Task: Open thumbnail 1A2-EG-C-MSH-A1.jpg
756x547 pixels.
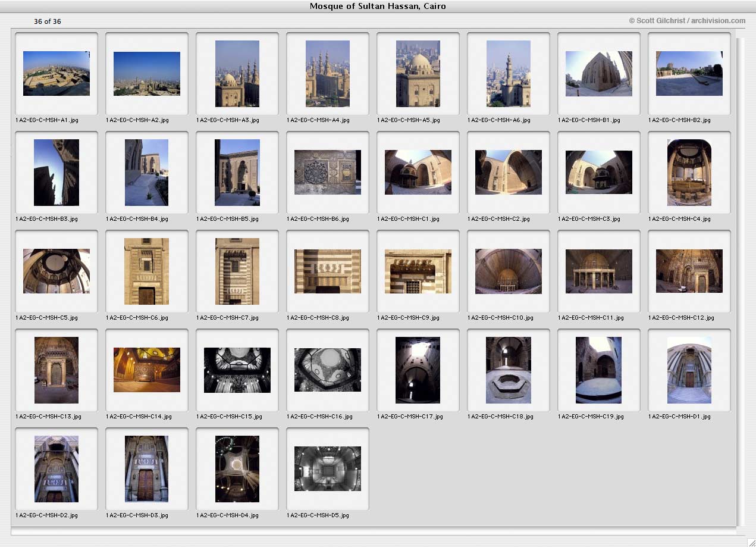Action: pyautogui.click(x=57, y=74)
